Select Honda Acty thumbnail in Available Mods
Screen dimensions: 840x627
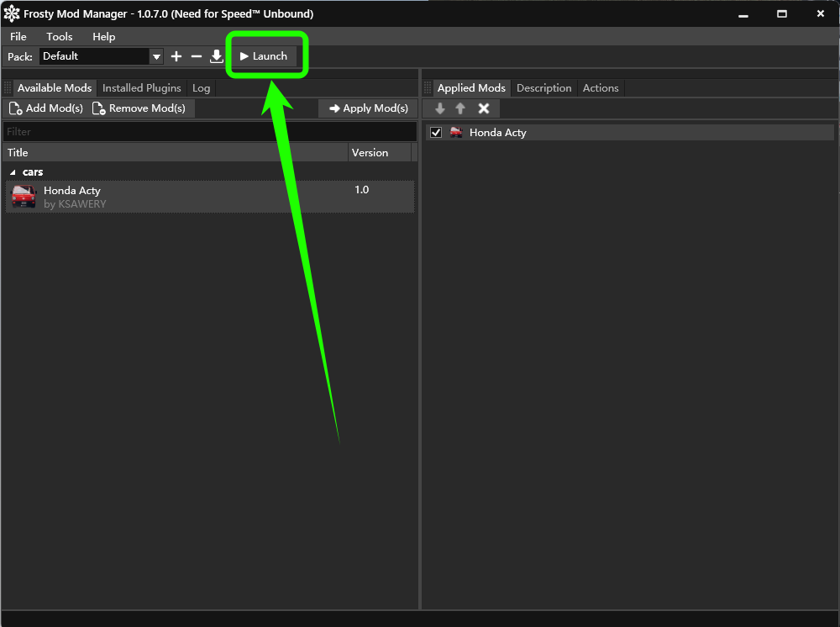click(24, 197)
